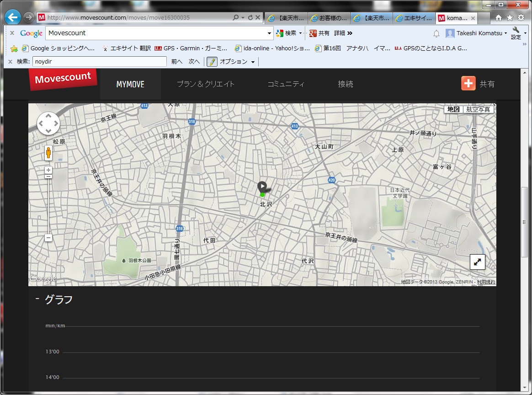
Task: Zoom in the map with plus button
Action: coord(48,170)
